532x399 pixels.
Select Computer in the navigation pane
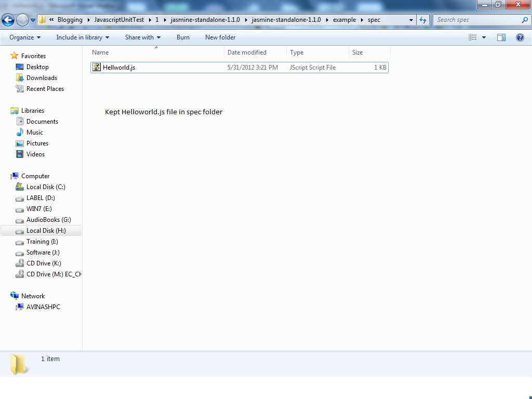tap(35, 176)
